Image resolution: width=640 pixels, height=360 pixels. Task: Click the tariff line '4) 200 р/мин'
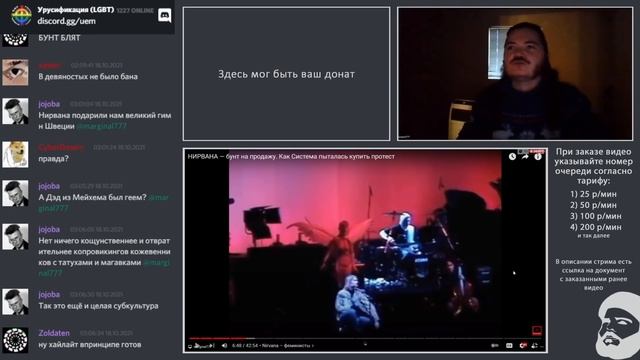tap(596, 227)
